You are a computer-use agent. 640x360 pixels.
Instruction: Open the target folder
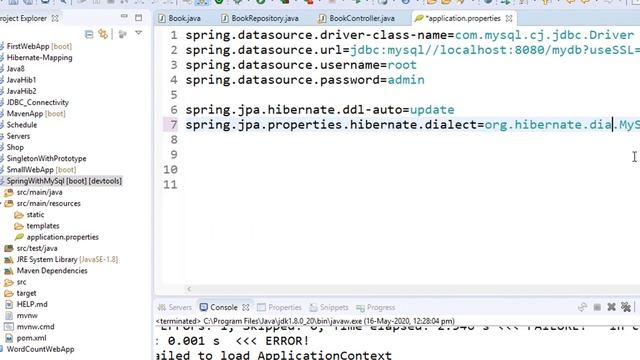click(x=26, y=293)
